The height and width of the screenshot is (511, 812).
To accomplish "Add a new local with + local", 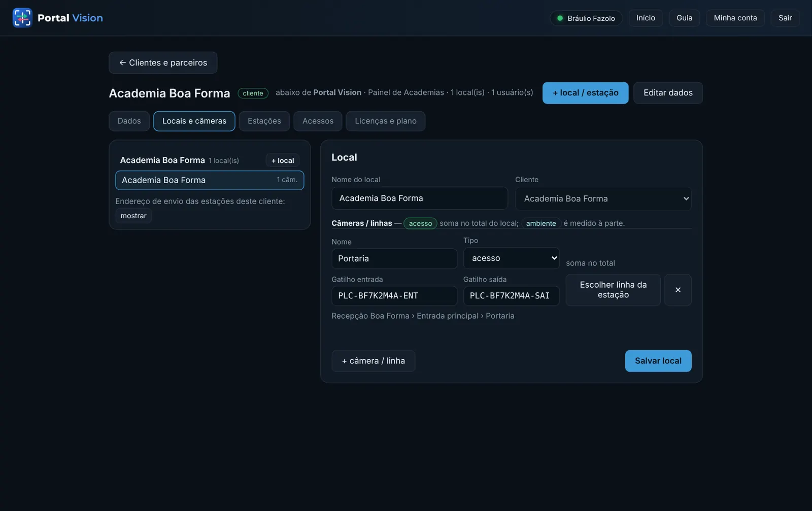I will tap(283, 160).
